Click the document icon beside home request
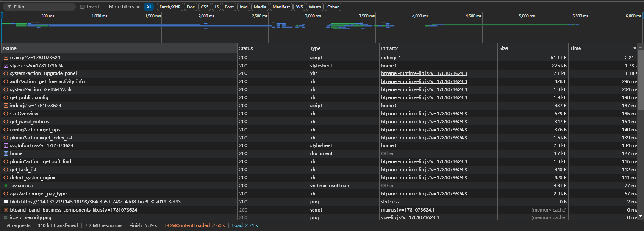The height and width of the screenshot is (231, 644). pos(6,153)
